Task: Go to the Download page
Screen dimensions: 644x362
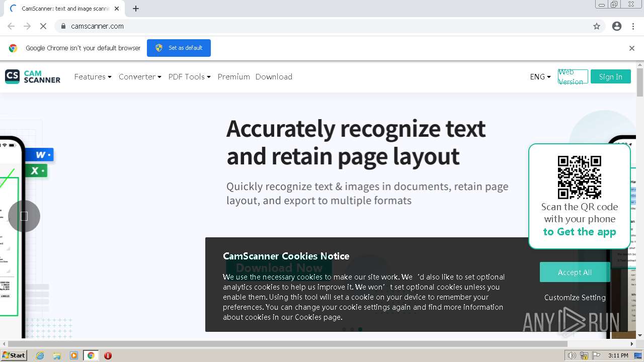Action: pos(274,77)
